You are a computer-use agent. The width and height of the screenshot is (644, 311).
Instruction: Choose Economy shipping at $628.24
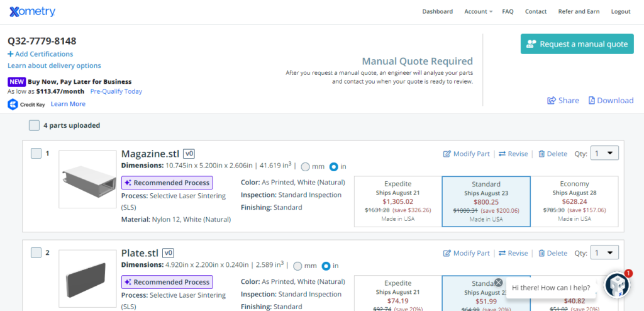click(574, 201)
